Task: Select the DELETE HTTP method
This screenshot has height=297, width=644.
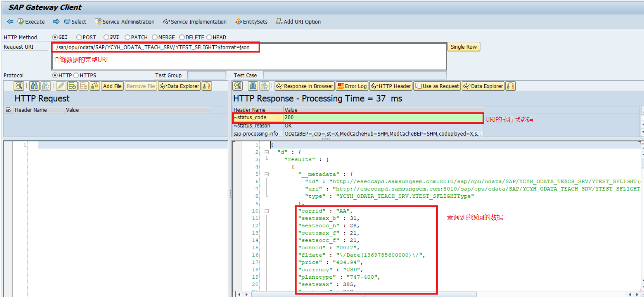Action: (182, 37)
